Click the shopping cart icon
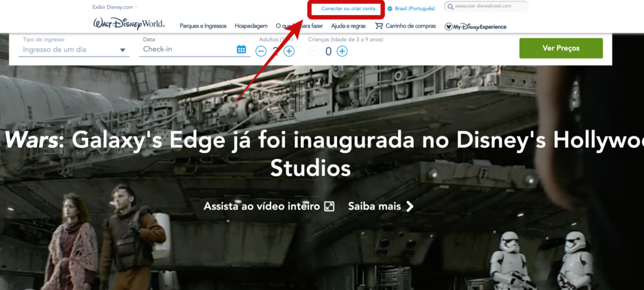The width and height of the screenshot is (644, 290). (379, 26)
